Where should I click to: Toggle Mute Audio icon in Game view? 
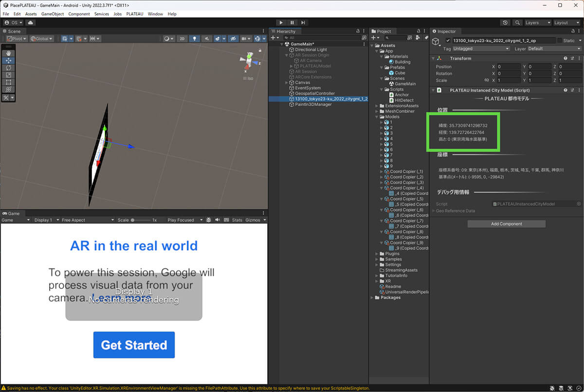tap(217, 220)
